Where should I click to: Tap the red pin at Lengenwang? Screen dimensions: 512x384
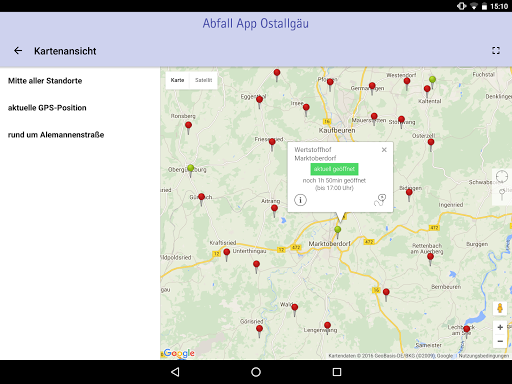click(x=327, y=326)
